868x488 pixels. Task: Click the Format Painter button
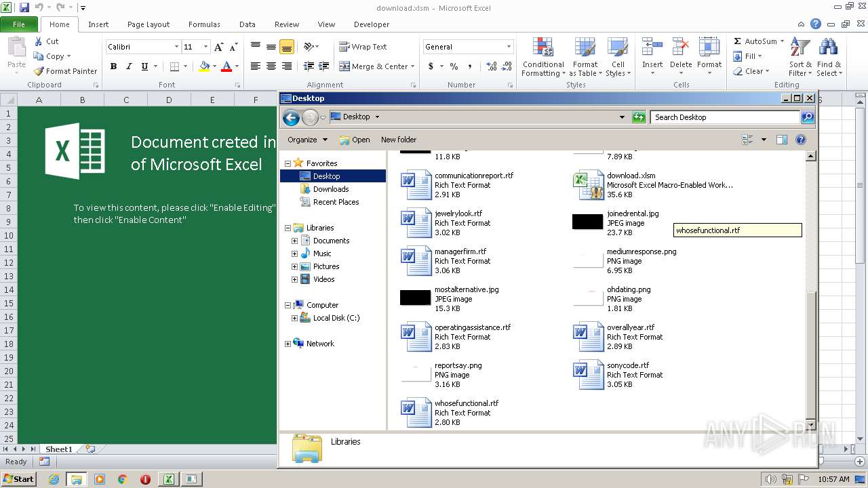pos(65,71)
